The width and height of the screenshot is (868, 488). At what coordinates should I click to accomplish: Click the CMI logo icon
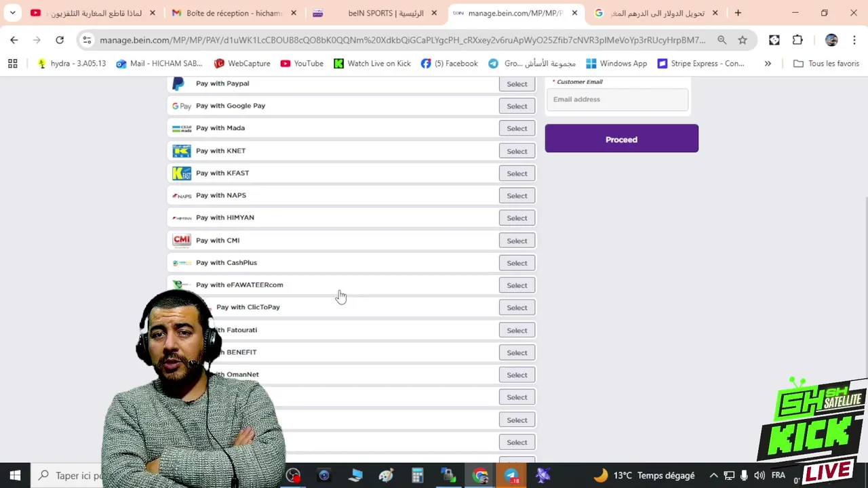point(181,240)
